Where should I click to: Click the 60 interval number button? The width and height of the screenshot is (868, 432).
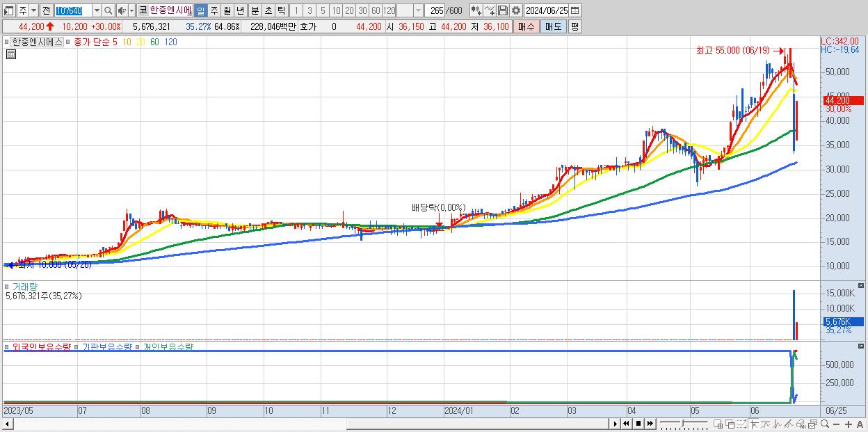point(376,10)
